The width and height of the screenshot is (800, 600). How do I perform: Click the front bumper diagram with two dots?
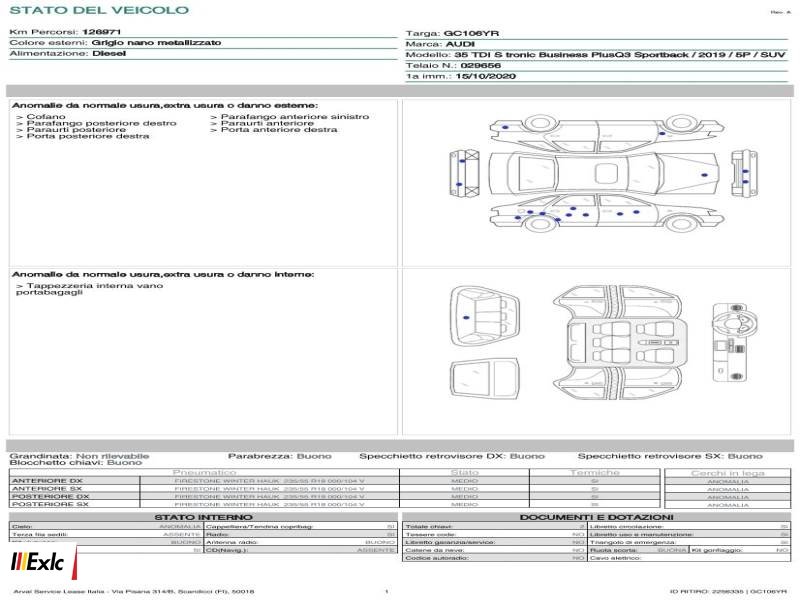click(744, 174)
